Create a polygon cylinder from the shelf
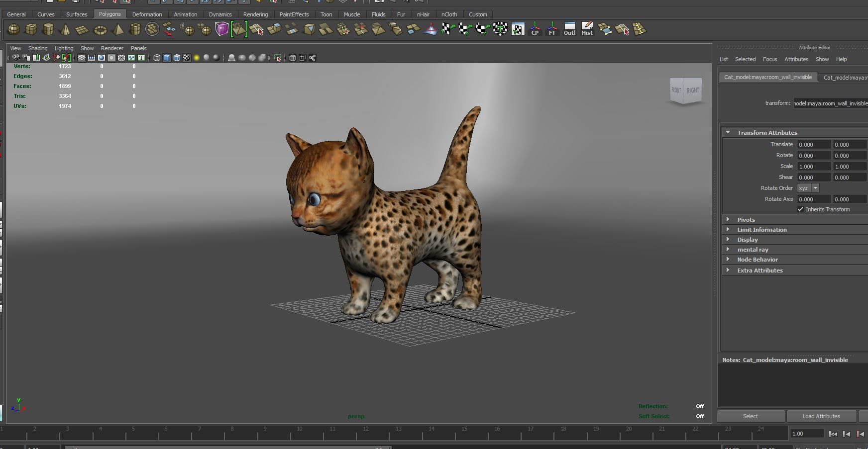This screenshot has width=868, height=449. 48,29
